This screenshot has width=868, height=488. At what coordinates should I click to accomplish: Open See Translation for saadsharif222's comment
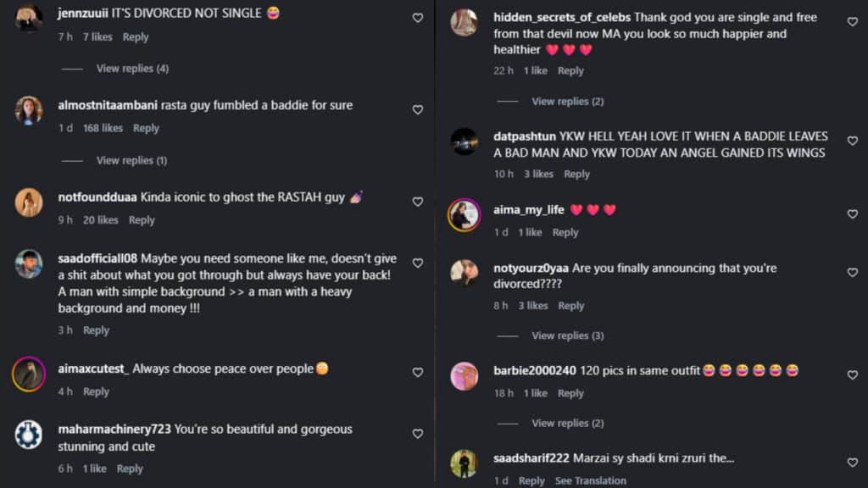tap(591, 481)
